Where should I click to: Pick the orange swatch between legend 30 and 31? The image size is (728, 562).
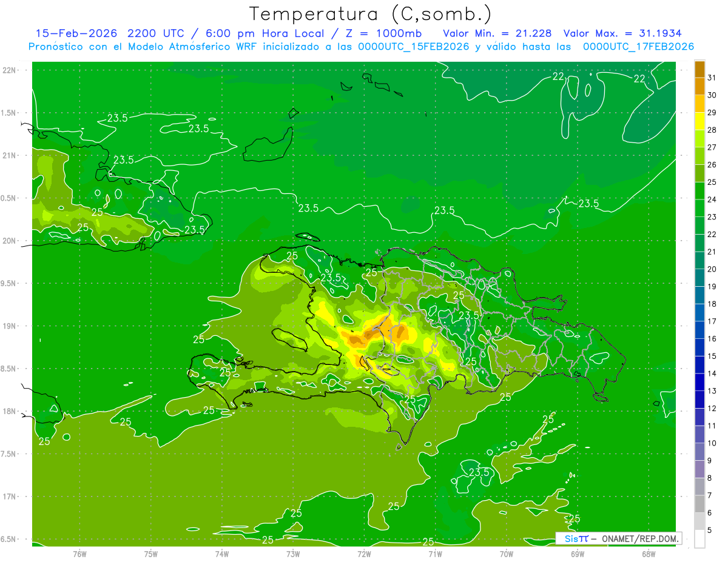point(699,86)
